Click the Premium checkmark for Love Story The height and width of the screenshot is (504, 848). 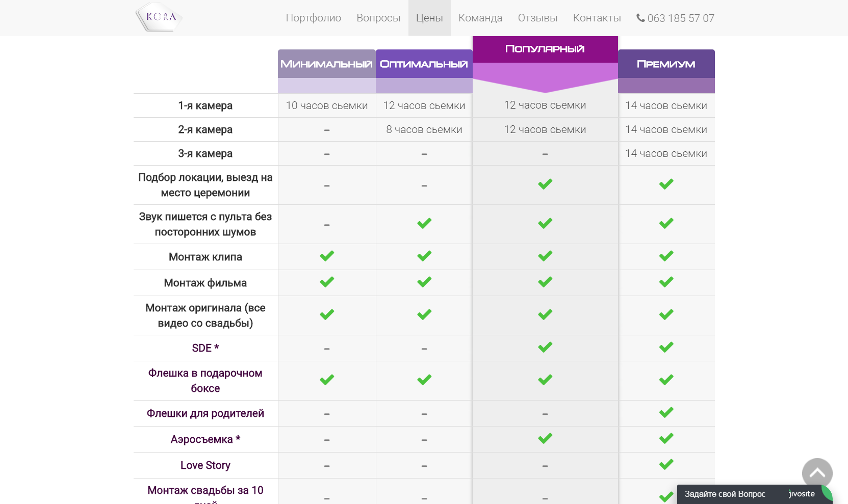tap(666, 464)
